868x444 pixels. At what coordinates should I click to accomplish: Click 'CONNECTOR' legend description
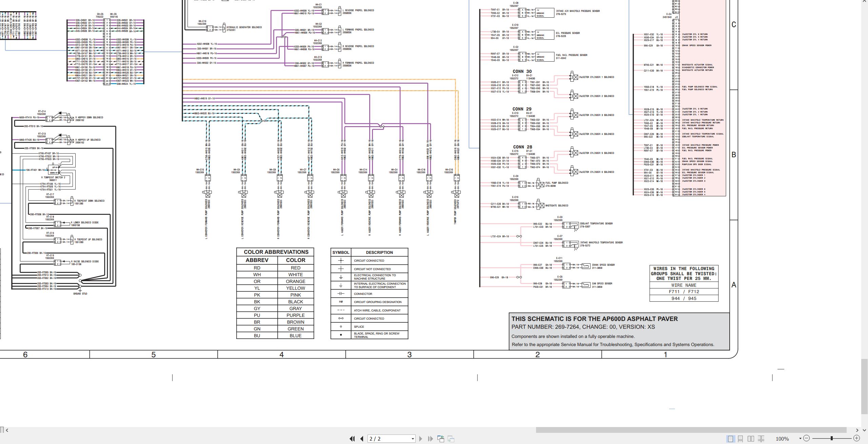(x=363, y=294)
